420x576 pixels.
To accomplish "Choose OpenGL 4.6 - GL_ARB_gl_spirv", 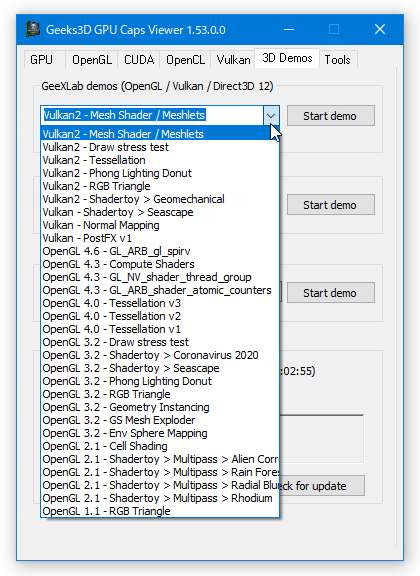I will pos(160,251).
